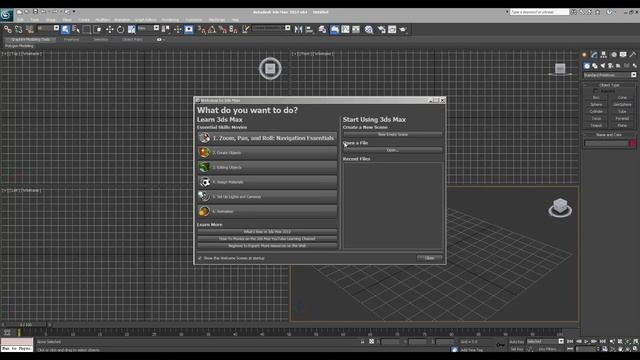
Task: Toggle the Graphite Modeling Tools ribbon icon
Action: point(334,29)
